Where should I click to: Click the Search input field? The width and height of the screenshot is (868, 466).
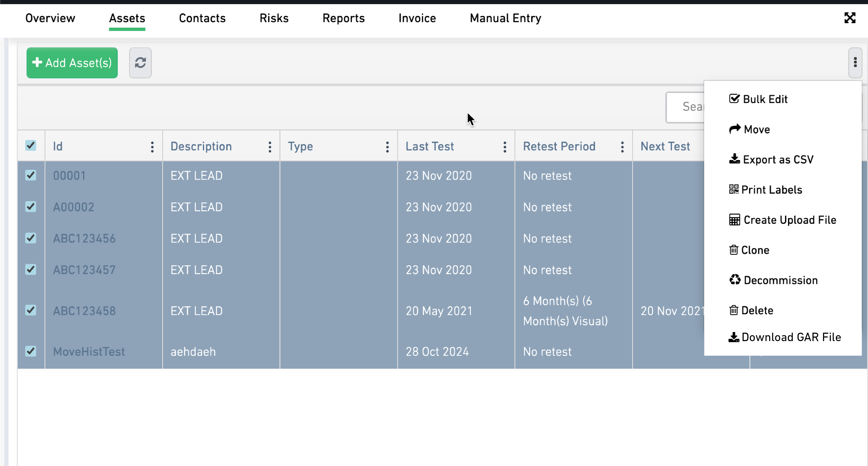coord(685,107)
